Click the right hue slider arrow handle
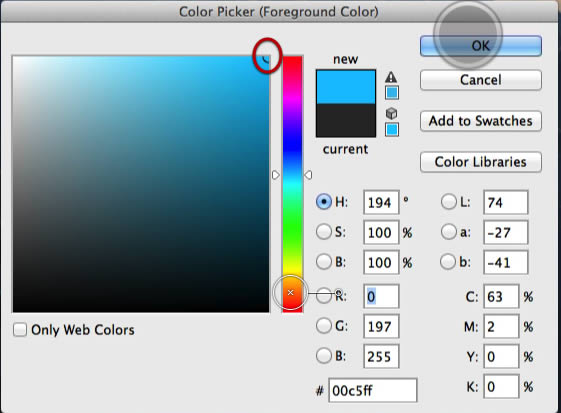The height and width of the screenshot is (413, 561). point(308,175)
